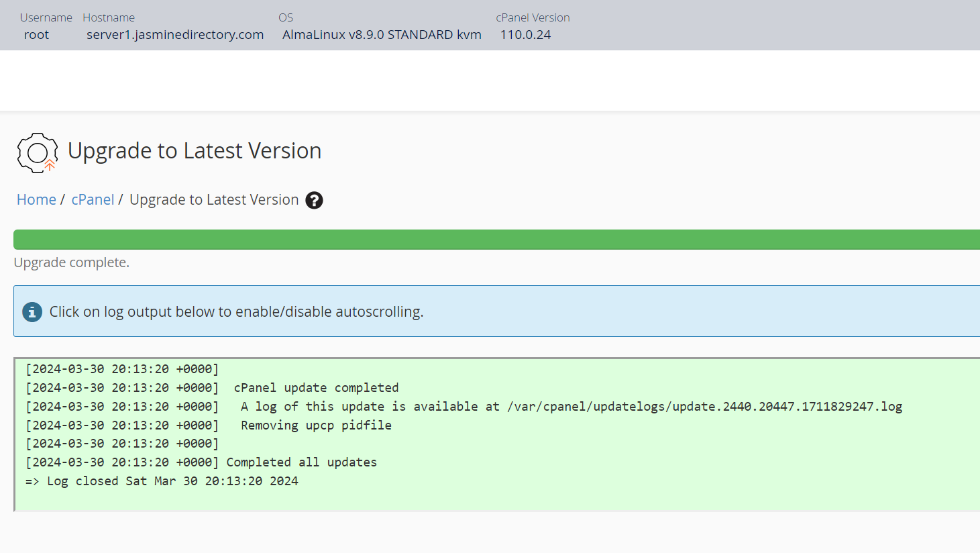Viewport: 980px width, 553px height.
Task: Click the 'cPanel update completed' log line
Action: point(316,388)
